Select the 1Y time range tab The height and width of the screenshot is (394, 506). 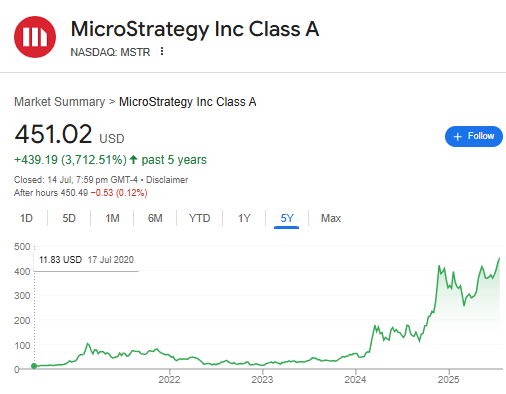tap(244, 218)
